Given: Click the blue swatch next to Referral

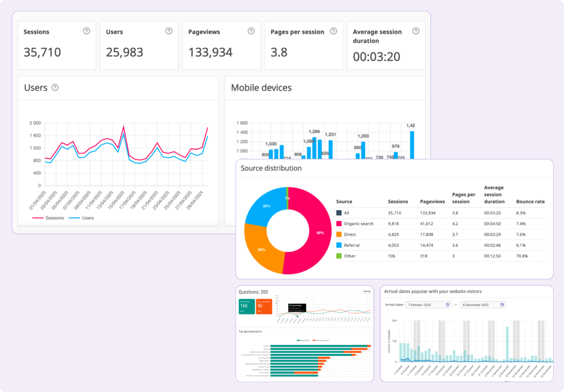Looking at the screenshot, I should point(339,245).
